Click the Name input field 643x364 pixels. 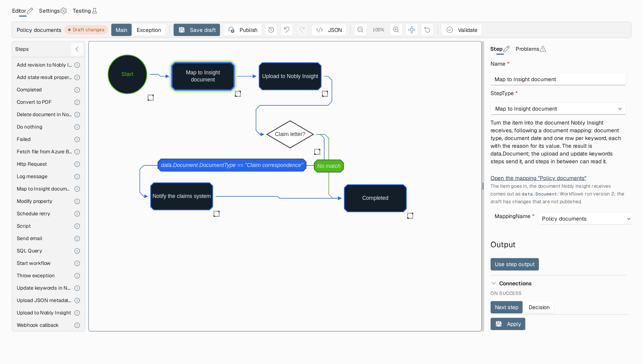coord(558,79)
